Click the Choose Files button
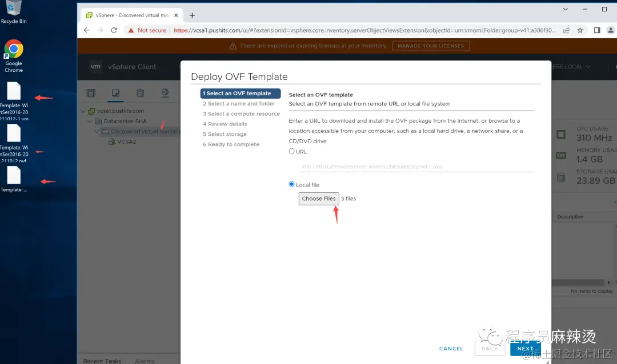The width and height of the screenshot is (617, 364). (x=319, y=199)
